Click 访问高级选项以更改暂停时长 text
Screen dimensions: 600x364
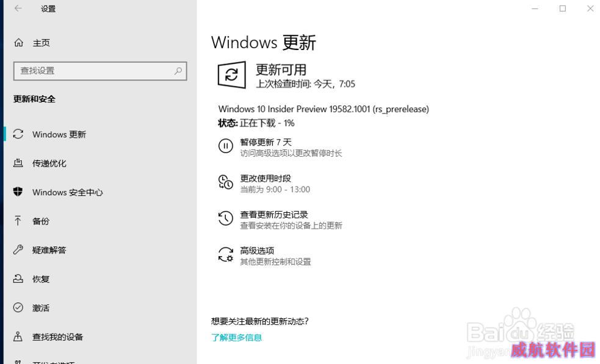pyautogui.click(x=291, y=153)
